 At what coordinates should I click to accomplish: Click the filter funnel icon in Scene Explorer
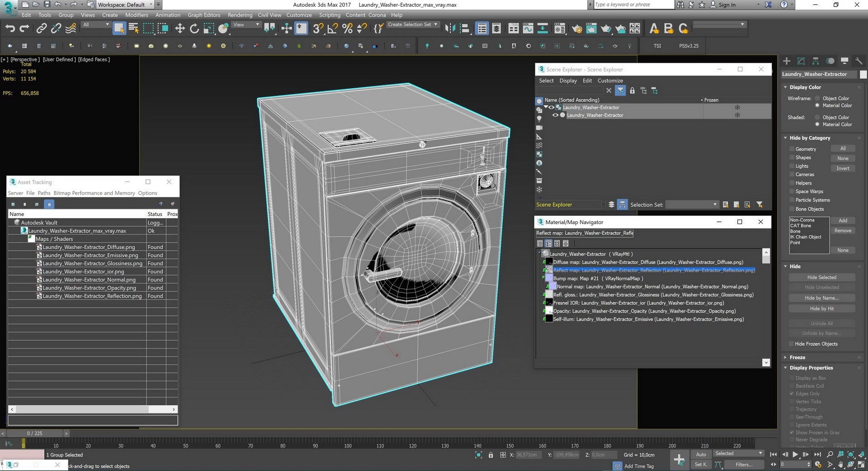click(x=620, y=90)
